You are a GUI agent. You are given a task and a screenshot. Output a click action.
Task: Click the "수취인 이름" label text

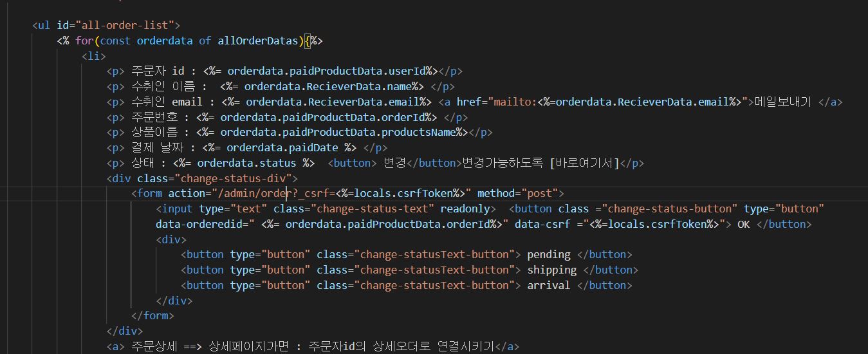(163, 86)
